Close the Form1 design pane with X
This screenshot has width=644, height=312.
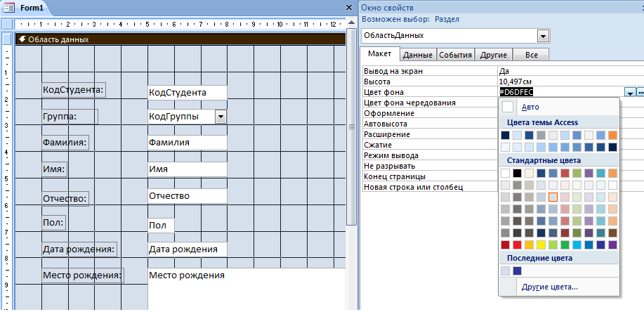(x=349, y=7)
